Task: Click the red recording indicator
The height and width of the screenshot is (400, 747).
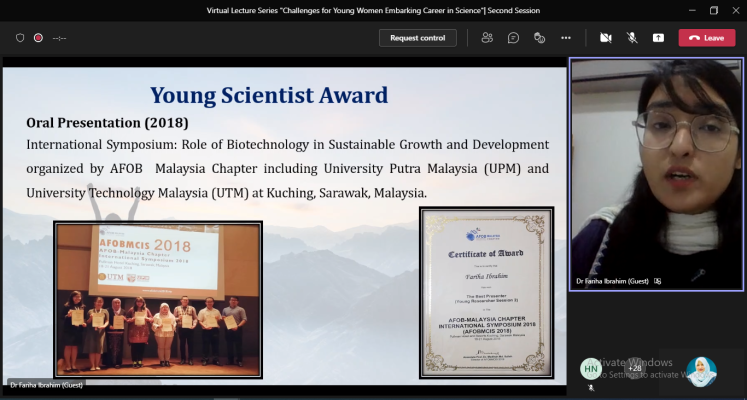Action: pos(38,38)
